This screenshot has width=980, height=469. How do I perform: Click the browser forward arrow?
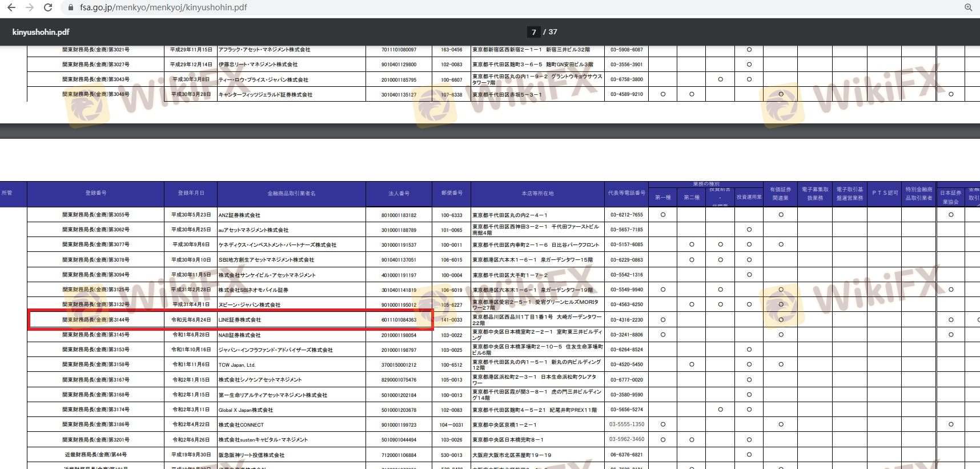click(x=30, y=7)
